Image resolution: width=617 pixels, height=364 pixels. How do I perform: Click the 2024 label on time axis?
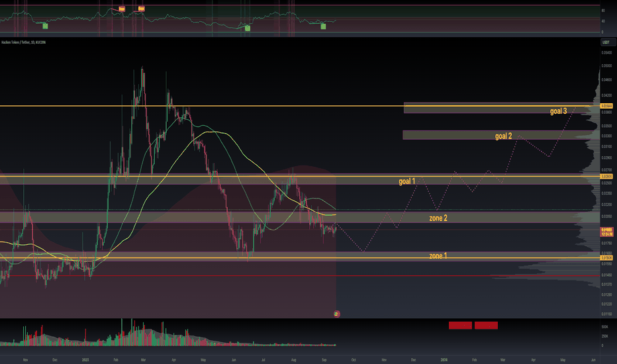coord(444,359)
